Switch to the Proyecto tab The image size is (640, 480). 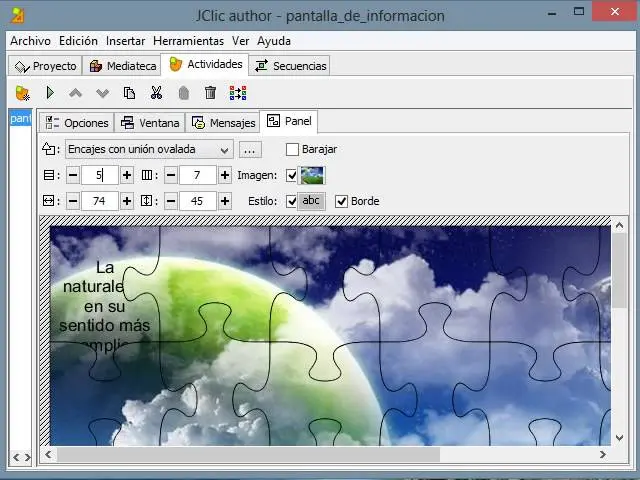coord(45,66)
